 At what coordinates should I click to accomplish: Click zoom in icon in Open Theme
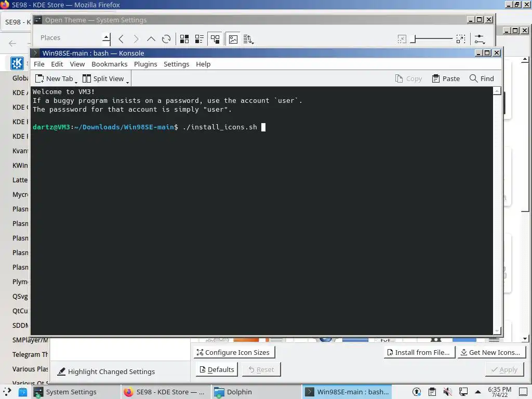pyautogui.click(x=461, y=39)
